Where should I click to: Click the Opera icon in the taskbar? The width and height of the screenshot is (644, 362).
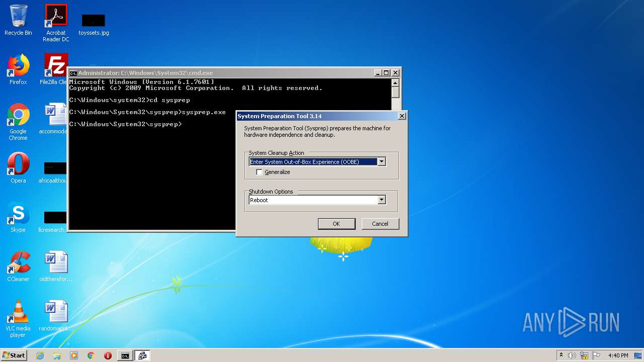[108, 355]
